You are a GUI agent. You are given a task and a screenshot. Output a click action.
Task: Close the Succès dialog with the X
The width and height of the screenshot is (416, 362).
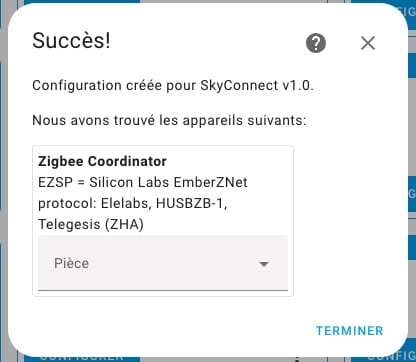(x=368, y=43)
